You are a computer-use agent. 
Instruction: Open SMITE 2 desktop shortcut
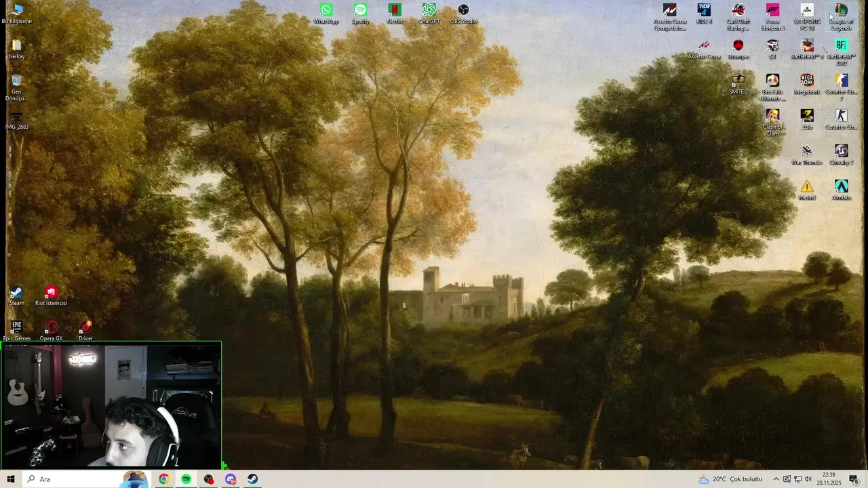click(x=738, y=85)
